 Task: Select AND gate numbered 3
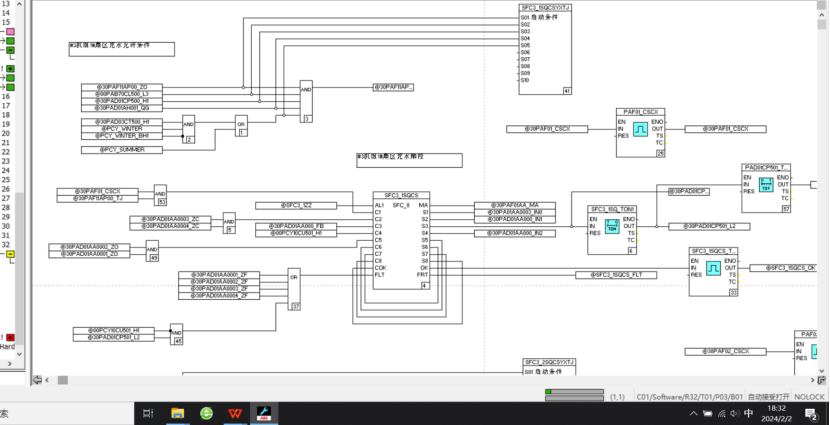[306, 102]
